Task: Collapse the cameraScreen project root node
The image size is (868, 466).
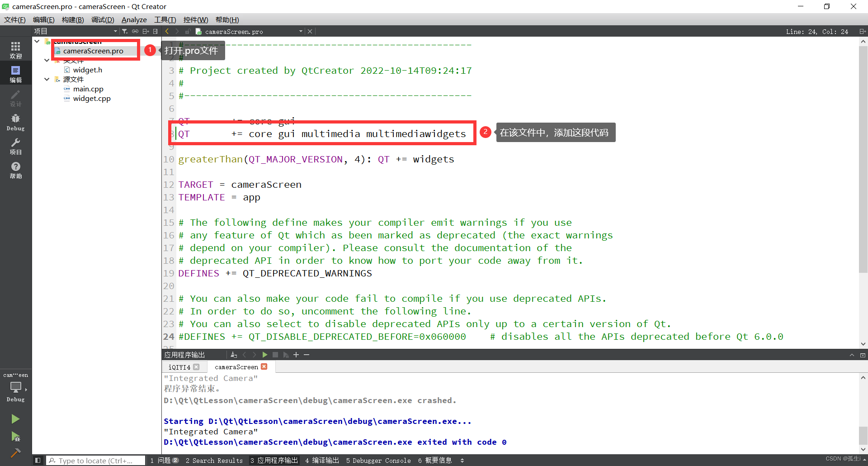Action: pos(37,42)
